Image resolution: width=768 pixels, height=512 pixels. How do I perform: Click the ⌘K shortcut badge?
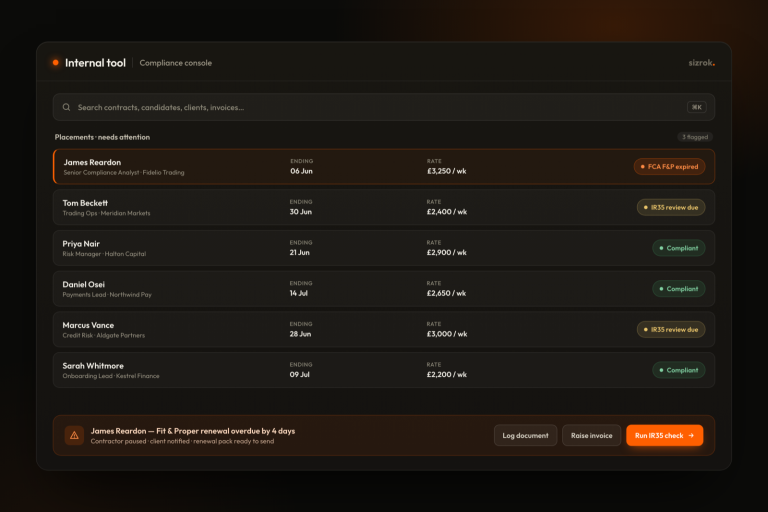coord(696,107)
